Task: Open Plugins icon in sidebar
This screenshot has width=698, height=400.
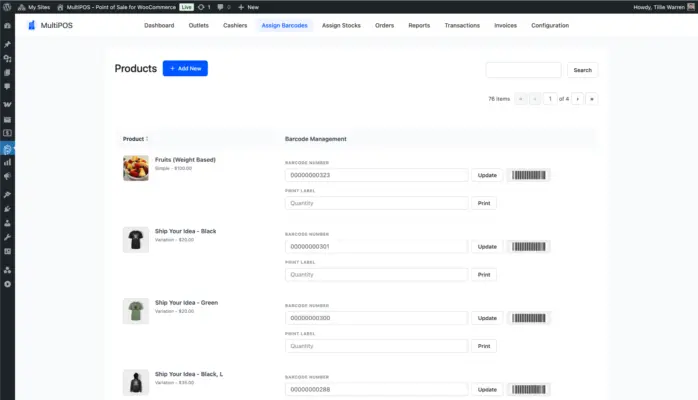Action: pyautogui.click(x=7, y=209)
